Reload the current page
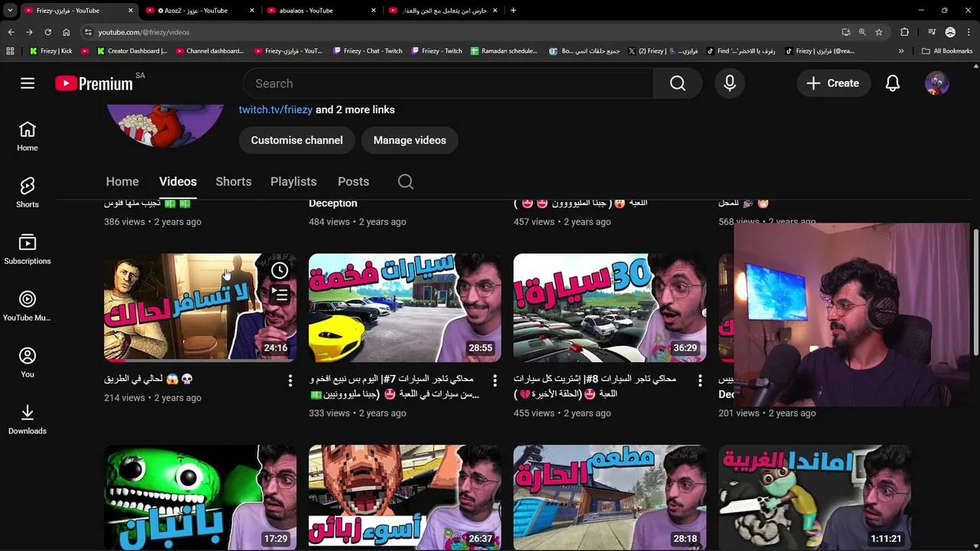Screen dimensions: 980x551 coord(47,32)
